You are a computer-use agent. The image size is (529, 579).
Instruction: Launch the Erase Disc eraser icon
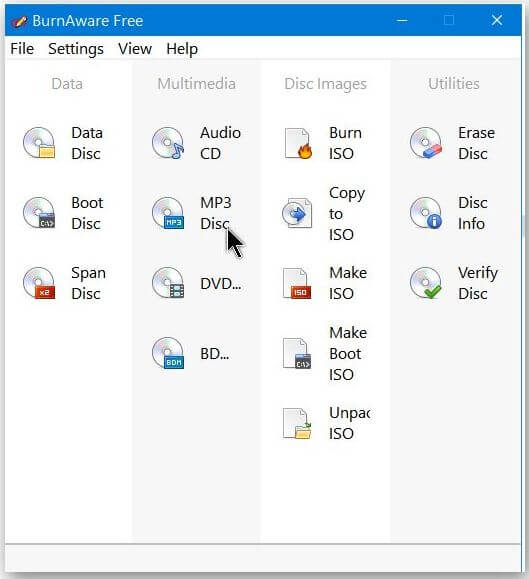(426, 143)
